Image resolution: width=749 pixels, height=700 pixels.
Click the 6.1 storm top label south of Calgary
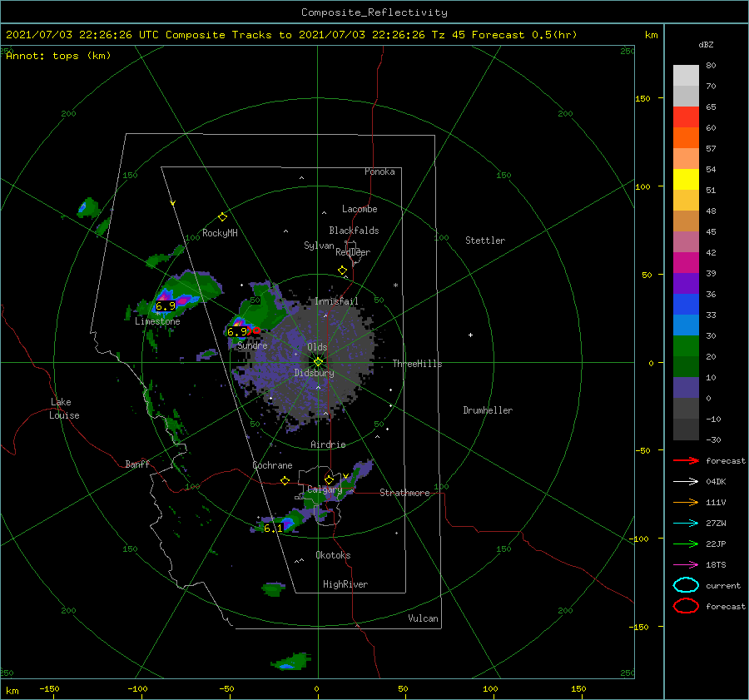(273, 528)
